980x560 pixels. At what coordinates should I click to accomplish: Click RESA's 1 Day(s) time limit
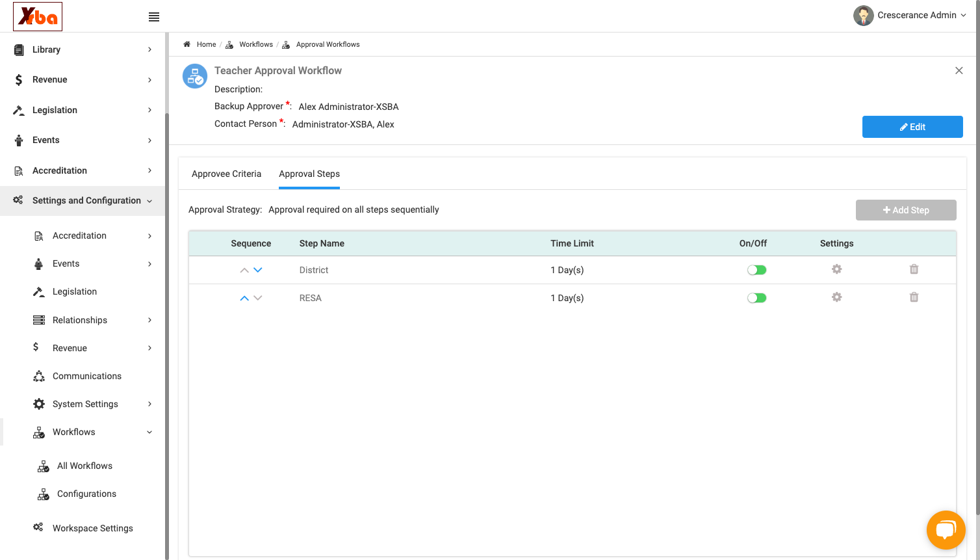567,298
